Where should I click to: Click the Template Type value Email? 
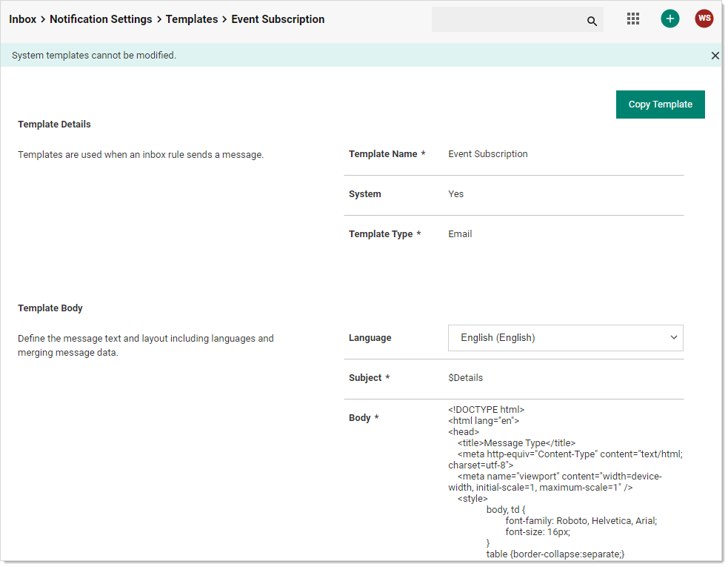tap(460, 234)
